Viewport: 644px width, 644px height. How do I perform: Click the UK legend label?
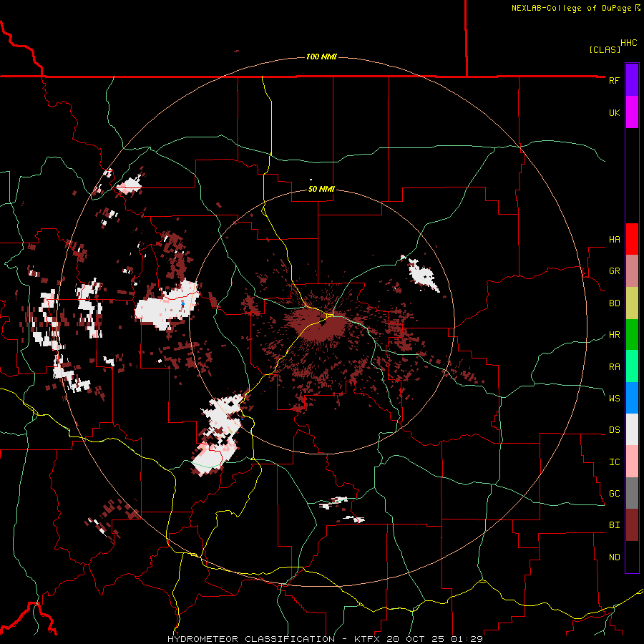pos(614,112)
